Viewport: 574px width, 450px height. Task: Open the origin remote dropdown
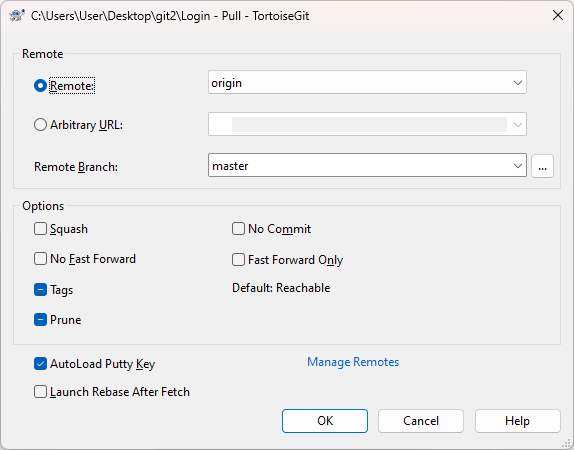[367, 82]
